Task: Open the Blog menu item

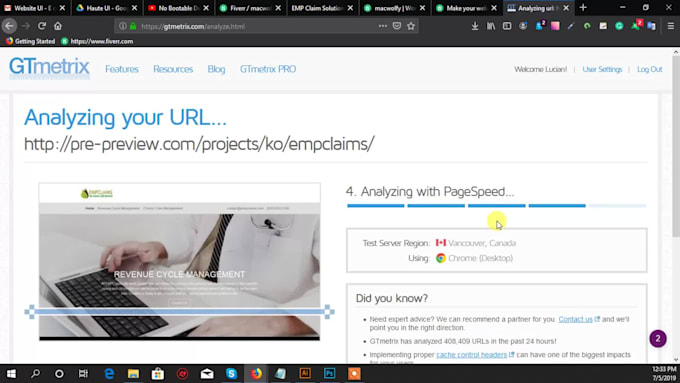Action: pos(216,69)
